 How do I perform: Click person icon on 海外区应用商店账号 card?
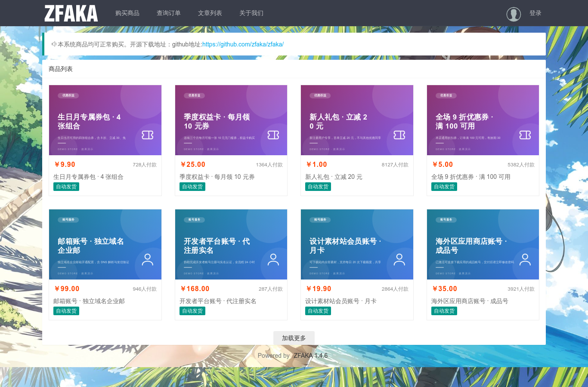pos(525,259)
